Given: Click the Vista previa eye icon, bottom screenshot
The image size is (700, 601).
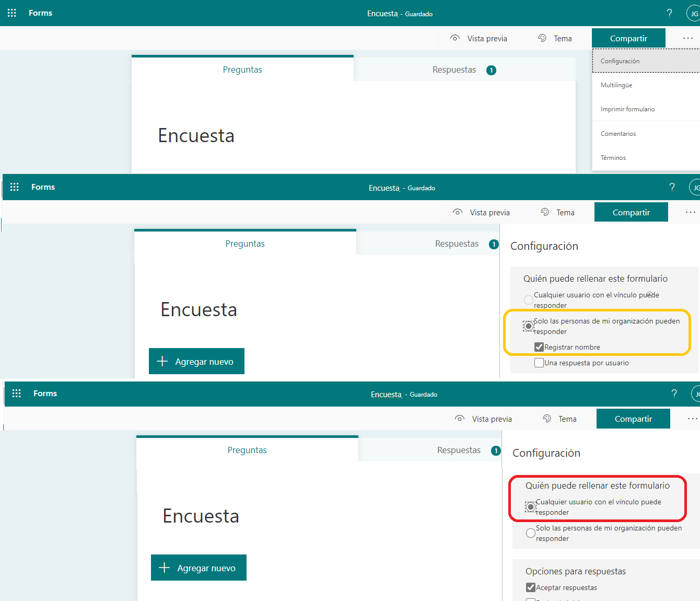Looking at the screenshot, I should click(x=460, y=419).
